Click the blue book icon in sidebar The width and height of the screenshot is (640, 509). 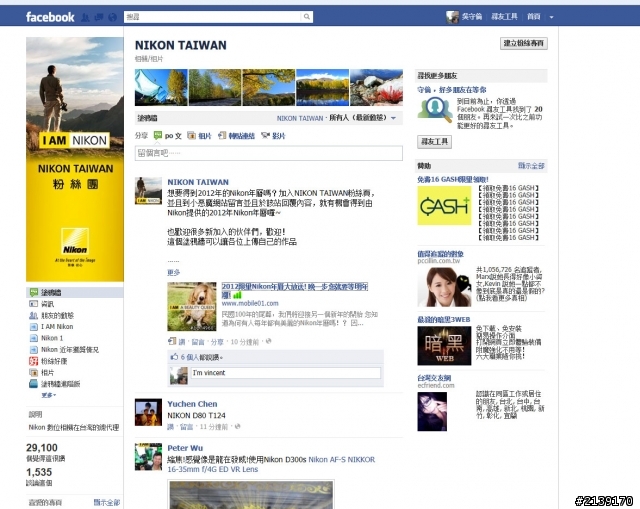click(x=33, y=384)
